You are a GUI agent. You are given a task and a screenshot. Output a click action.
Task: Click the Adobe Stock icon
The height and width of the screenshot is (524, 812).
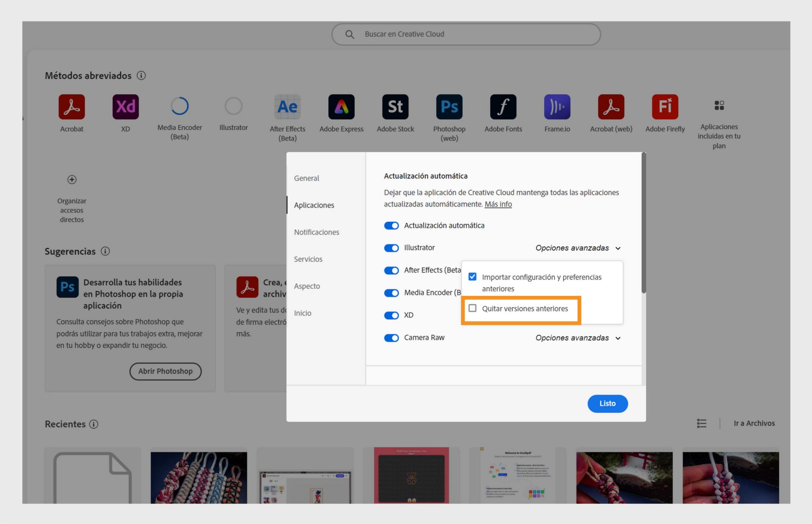(x=395, y=107)
